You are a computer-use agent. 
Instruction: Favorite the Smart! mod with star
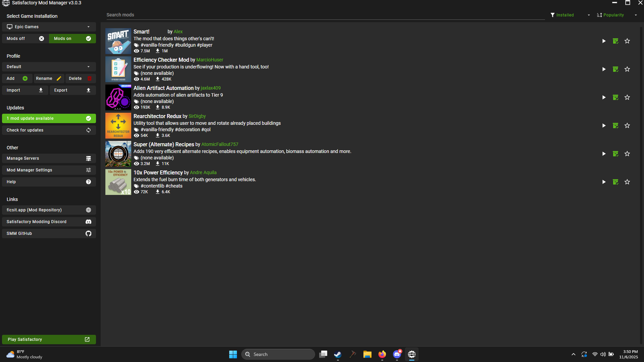pos(627,41)
